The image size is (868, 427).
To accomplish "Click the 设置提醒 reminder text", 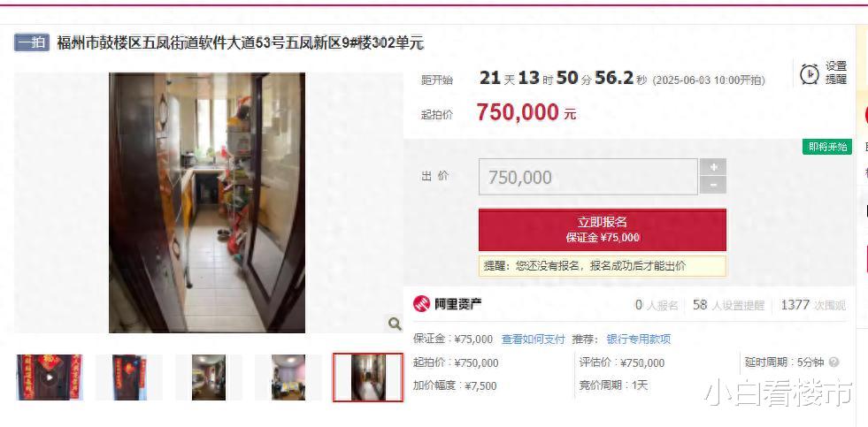I will 836,73.
